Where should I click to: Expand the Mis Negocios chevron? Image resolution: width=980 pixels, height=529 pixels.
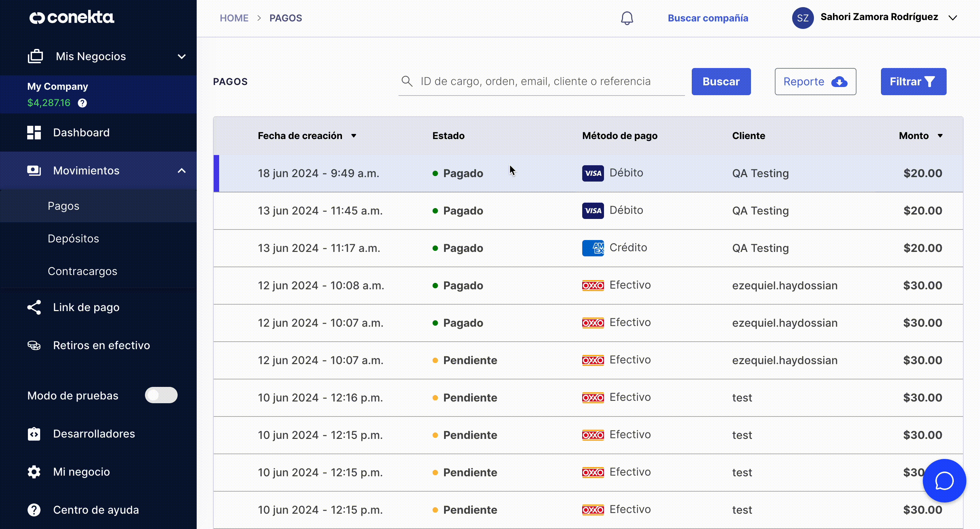181,57
